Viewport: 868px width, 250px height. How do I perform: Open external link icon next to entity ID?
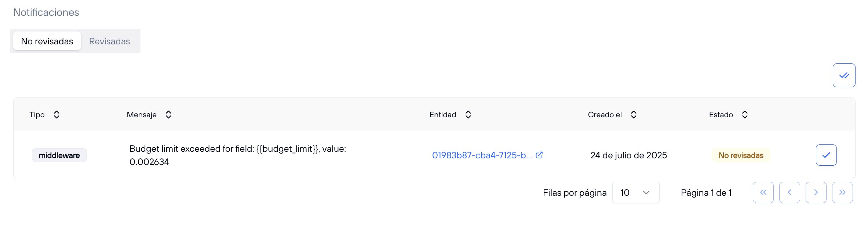point(539,155)
